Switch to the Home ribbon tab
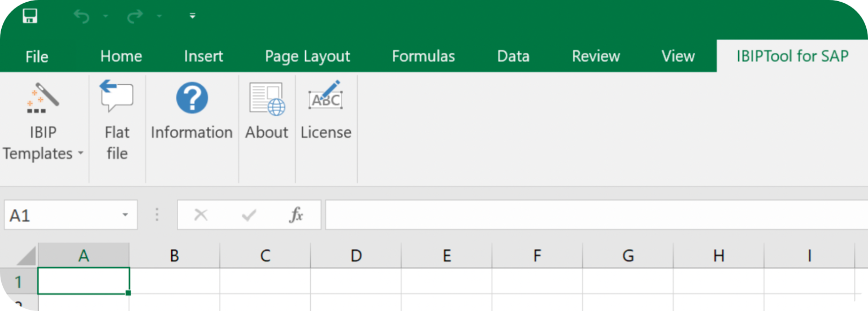This screenshot has height=311, width=868. click(x=121, y=56)
